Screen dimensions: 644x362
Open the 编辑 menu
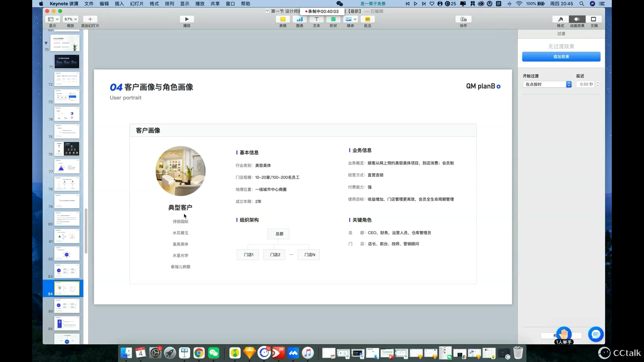[x=104, y=4]
